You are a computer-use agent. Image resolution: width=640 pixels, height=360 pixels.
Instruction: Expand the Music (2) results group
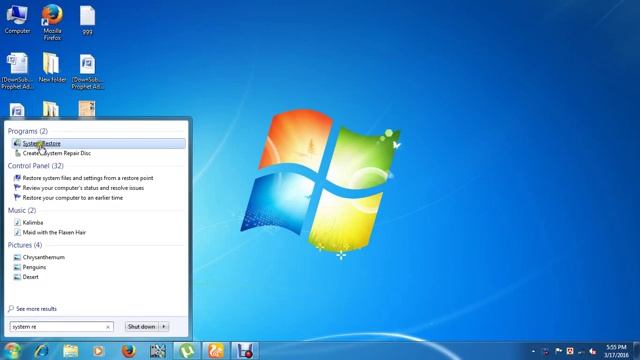coord(22,210)
